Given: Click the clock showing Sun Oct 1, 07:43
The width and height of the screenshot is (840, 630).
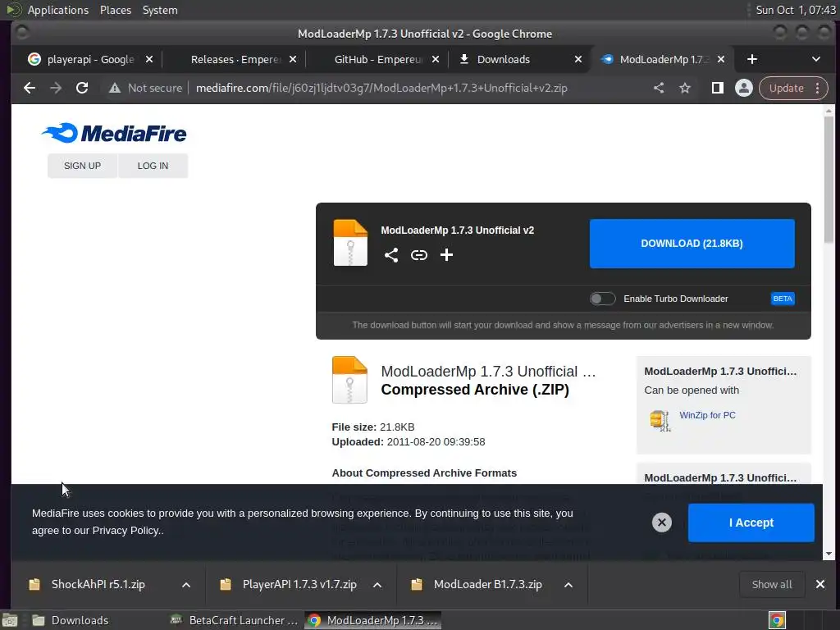Looking at the screenshot, I should tap(795, 10).
